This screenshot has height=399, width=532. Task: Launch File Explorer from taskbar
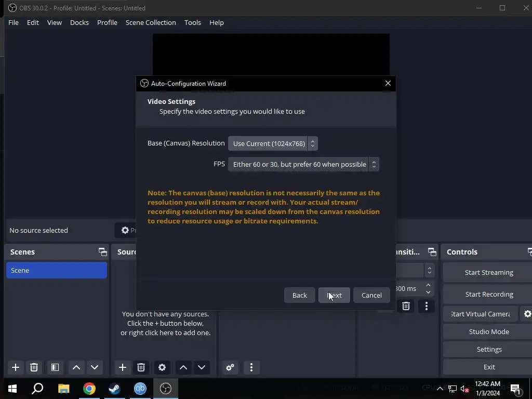(x=63, y=389)
